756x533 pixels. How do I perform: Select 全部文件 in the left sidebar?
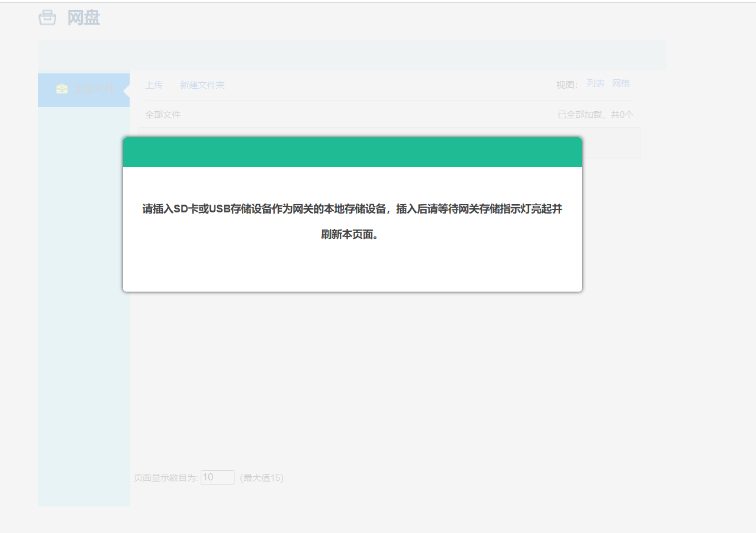[x=83, y=90]
